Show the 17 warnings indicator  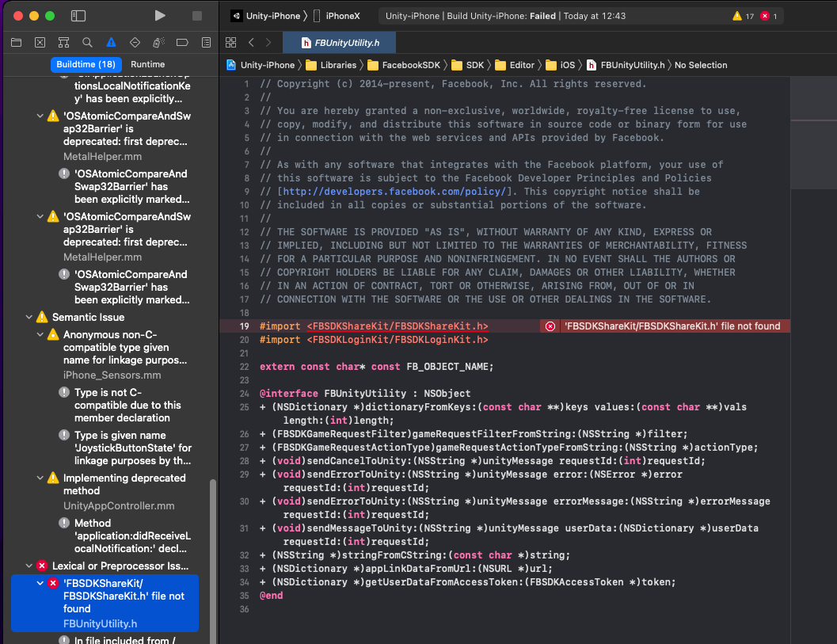tap(743, 16)
